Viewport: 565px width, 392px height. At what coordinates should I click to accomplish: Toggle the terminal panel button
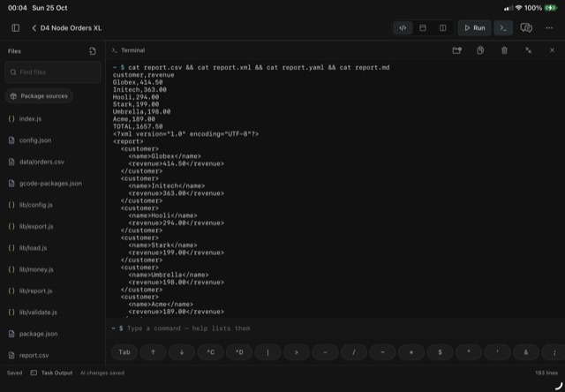(503, 27)
